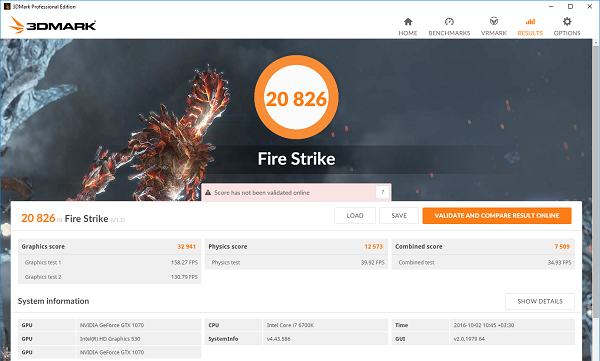Click the SAVE button

tap(399, 216)
